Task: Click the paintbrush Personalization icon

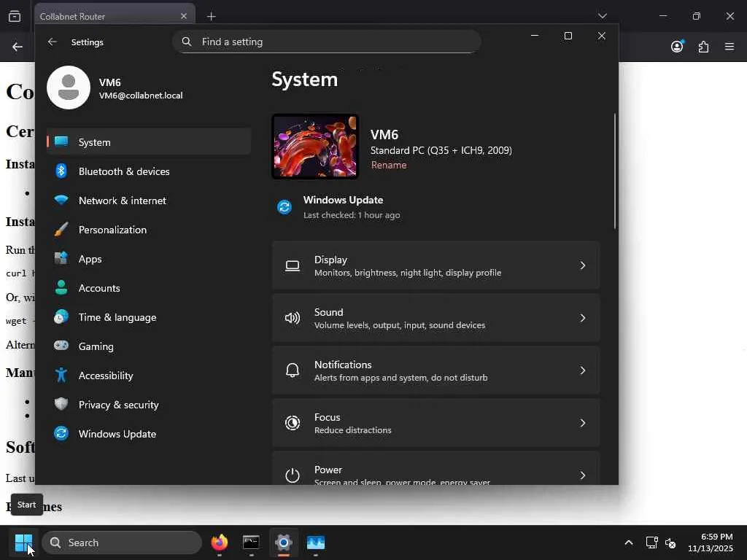Action: tap(61, 230)
